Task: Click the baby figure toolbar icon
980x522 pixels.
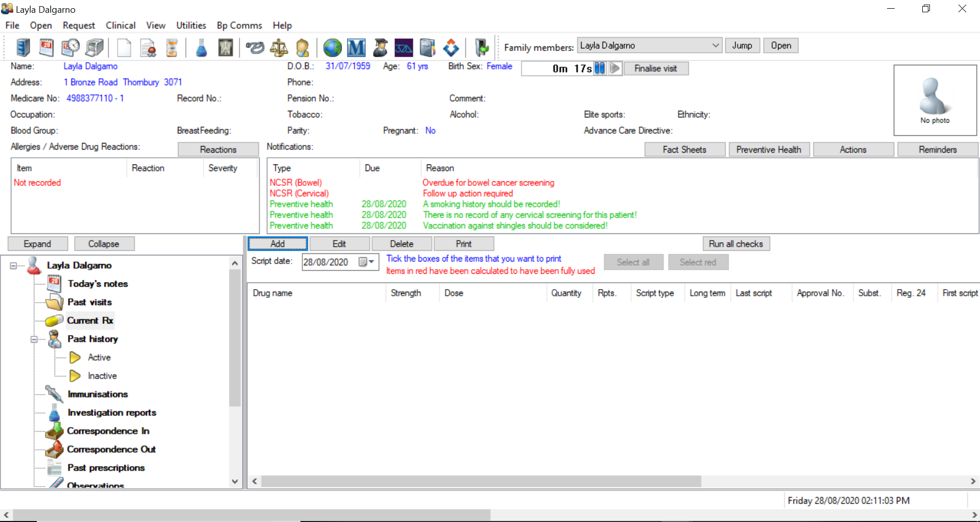Action: click(x=303, y=48)
